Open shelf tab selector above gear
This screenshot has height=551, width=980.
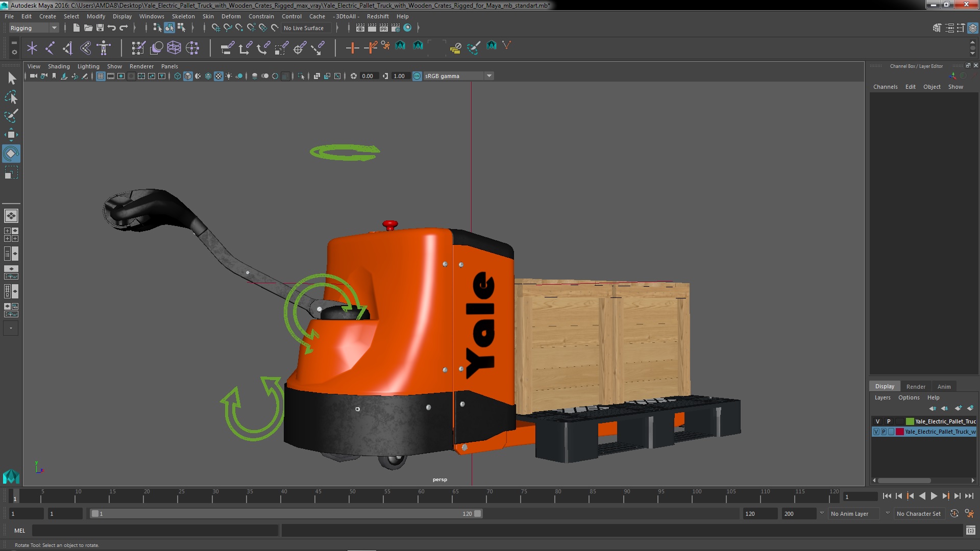tap(14, 43)
